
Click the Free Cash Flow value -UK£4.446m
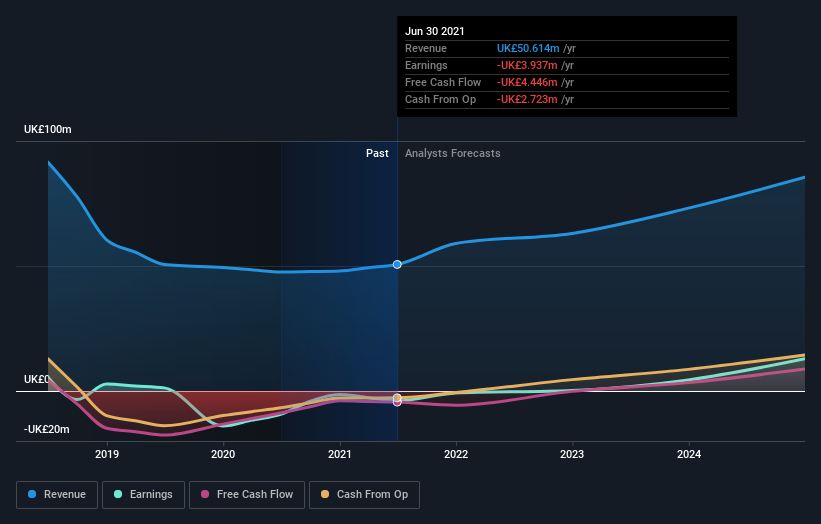527,82
